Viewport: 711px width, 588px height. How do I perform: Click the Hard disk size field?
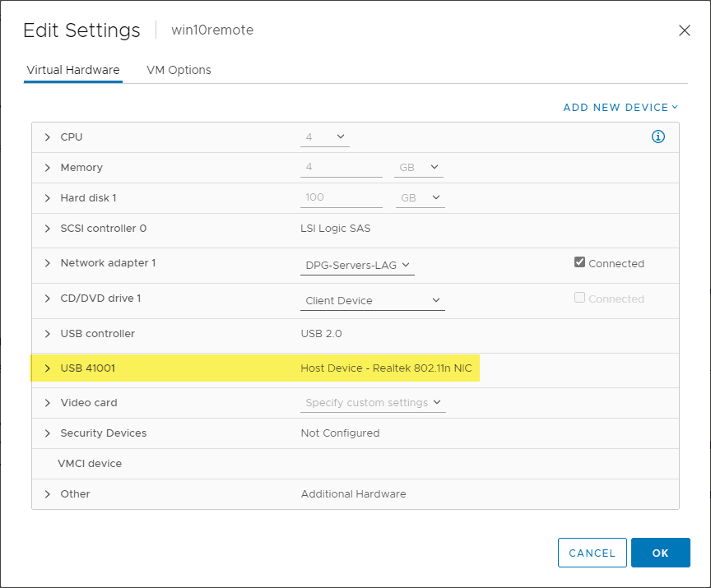[342, 198]
